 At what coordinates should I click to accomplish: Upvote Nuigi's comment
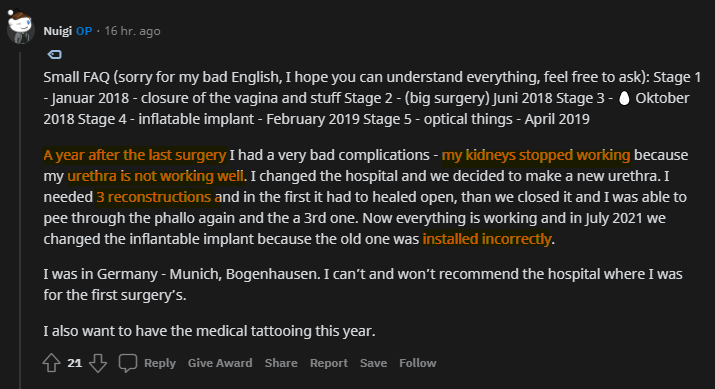[52, 363]
